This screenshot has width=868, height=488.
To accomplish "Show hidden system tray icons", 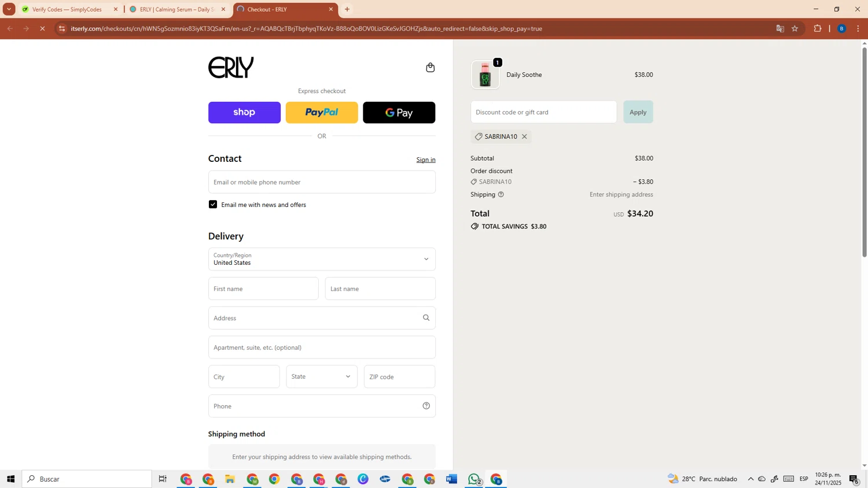I will coord(751,479).
